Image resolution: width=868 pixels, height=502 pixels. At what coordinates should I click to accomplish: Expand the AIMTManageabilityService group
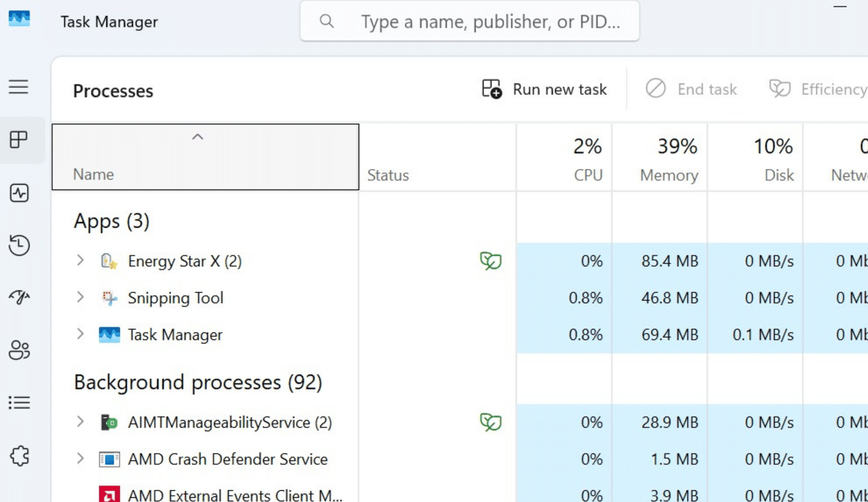coord(80,421)
